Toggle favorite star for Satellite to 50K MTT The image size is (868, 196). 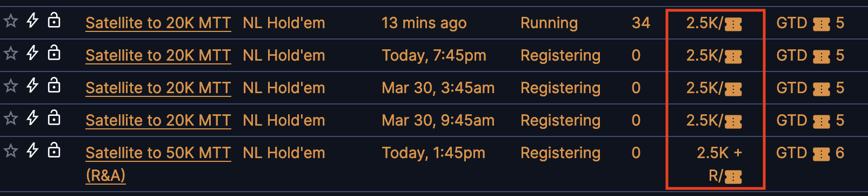tap(11, 151)
